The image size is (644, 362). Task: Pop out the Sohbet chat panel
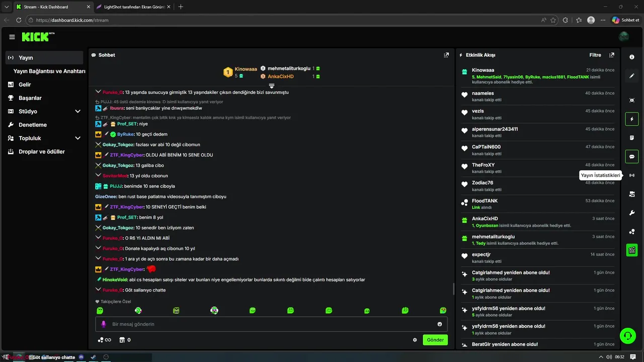coord(446,55)
